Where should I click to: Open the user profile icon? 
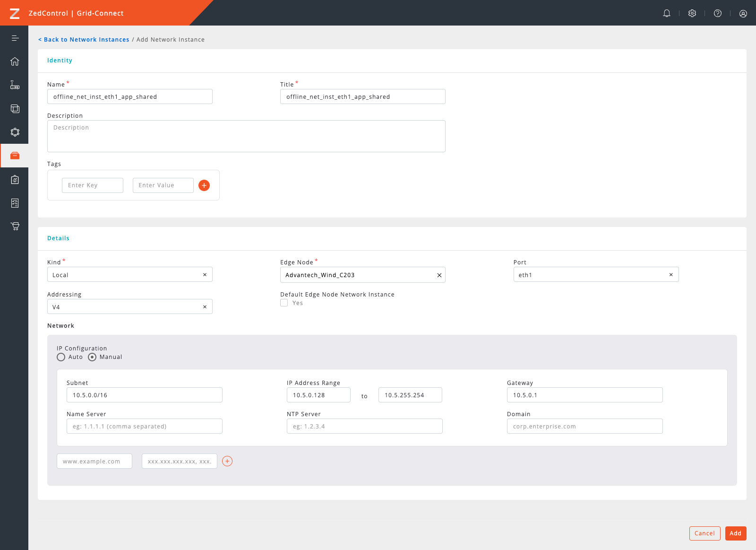pos(743,13)
